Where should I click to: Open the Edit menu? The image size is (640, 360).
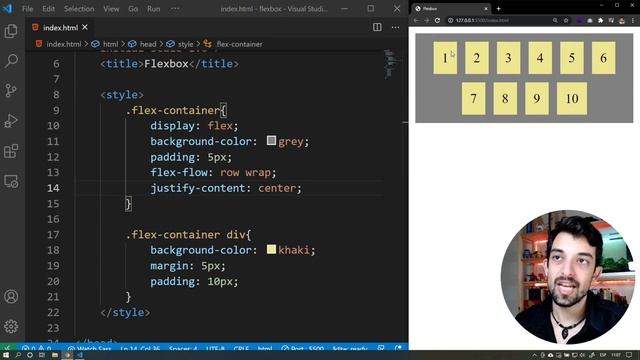(48, 9)
